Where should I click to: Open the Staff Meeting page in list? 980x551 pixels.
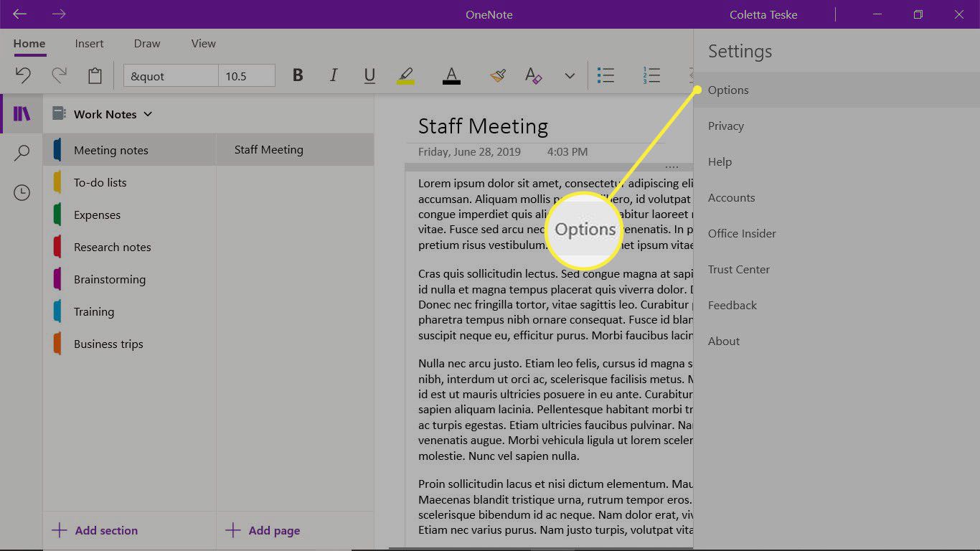[295, 150]
